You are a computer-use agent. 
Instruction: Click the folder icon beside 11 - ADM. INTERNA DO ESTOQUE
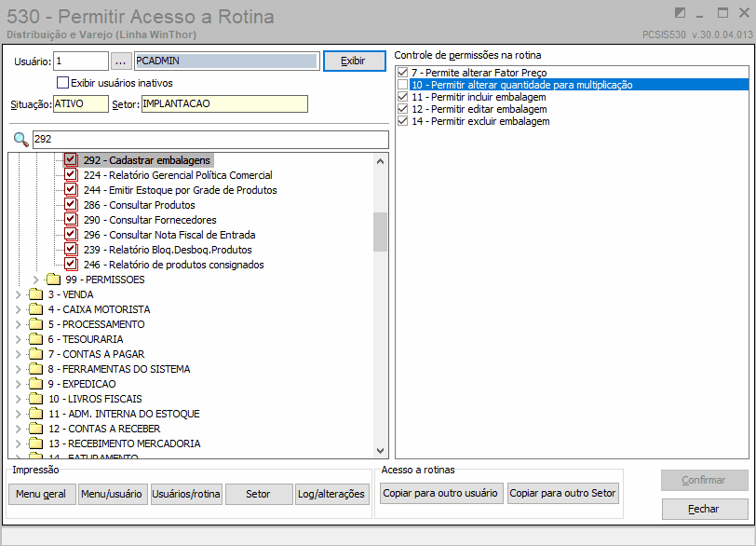pyautogui.click(x=35, y=414)
